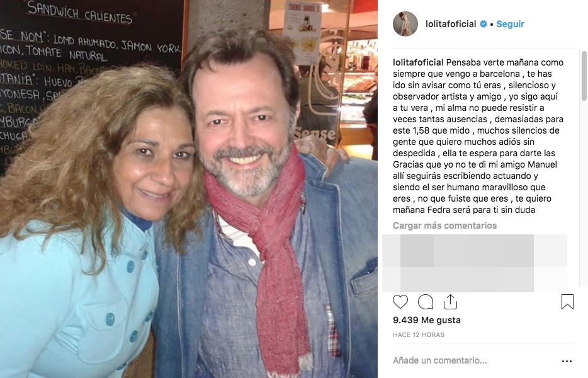This screenshot has height=378, width=588.
Task: Share the post using the share icon
Action: (450, 301)
